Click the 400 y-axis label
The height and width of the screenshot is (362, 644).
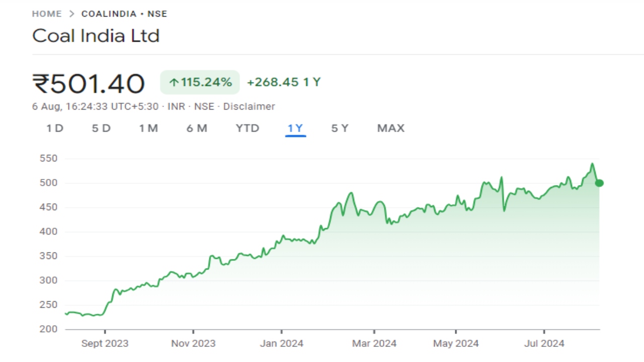pyautogui.click(x=49, y=232)
